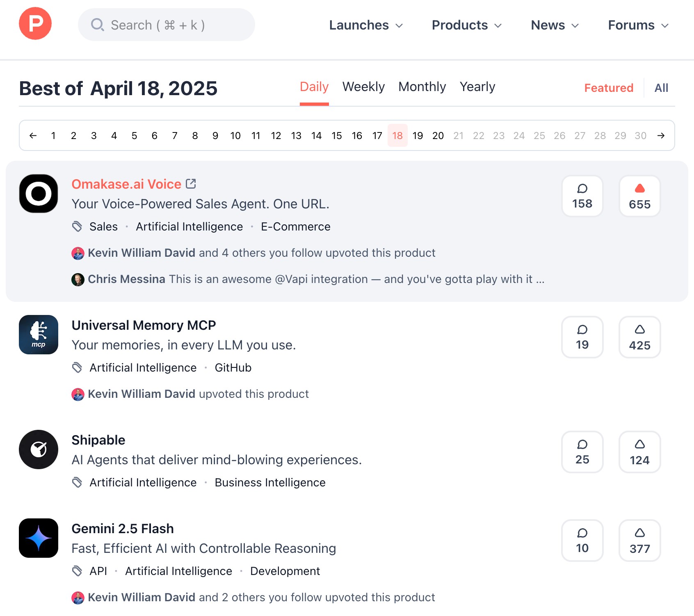Viewport: 694px width, 616px height.
Task: Click Chris Messina's avatar
Action: point(78,279)
